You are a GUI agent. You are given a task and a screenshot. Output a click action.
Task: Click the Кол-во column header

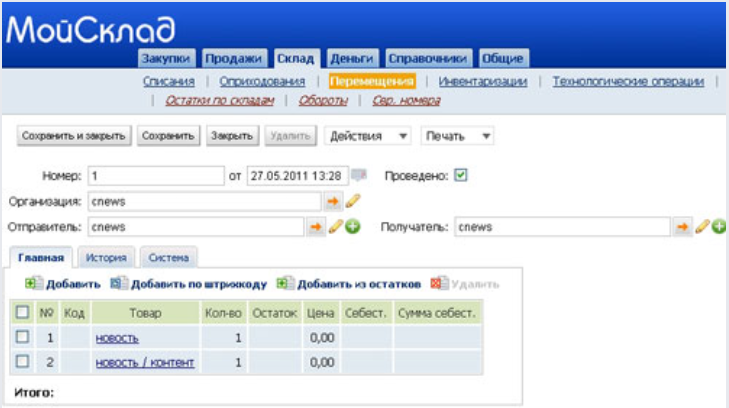click(x=224, y=313)
